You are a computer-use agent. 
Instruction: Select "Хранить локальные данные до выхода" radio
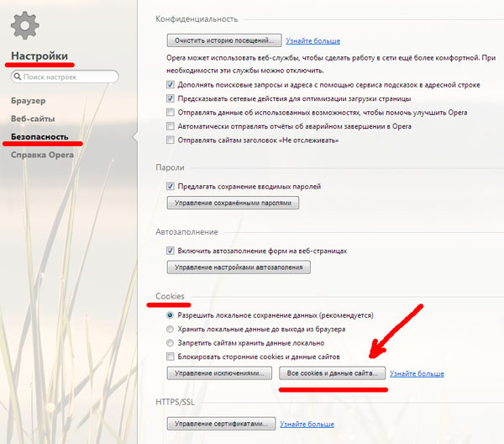pos(171,329)
